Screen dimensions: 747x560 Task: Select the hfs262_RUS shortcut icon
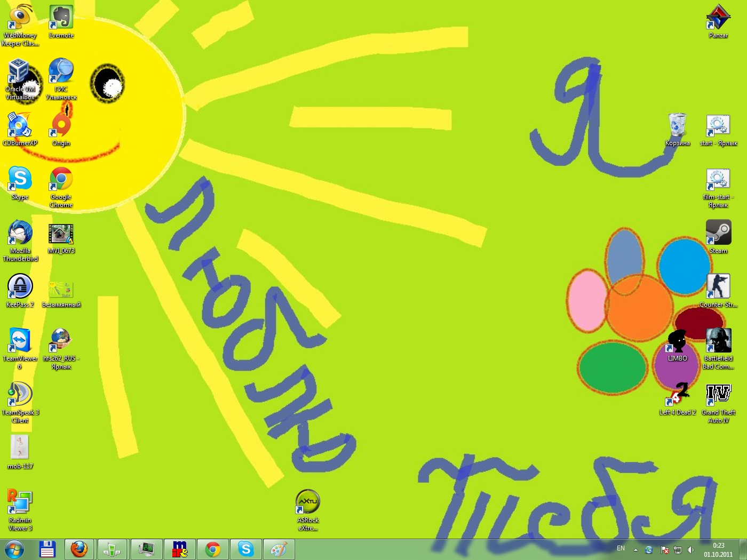pos(61,349)
